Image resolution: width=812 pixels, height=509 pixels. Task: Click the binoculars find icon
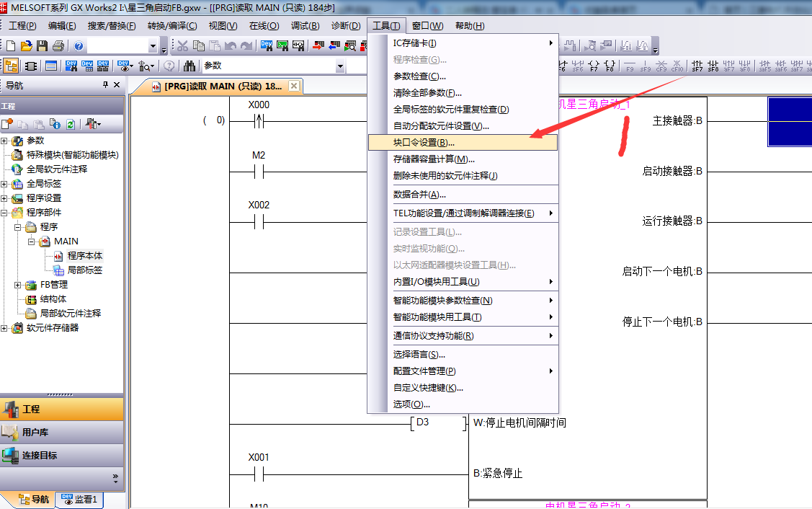pyautogui.click(x=189, y=66)
